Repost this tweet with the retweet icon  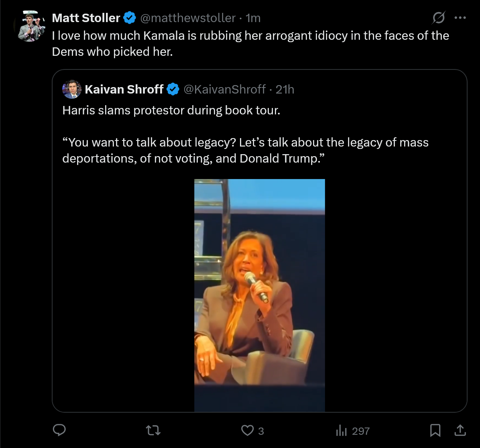tap(153, 431)
